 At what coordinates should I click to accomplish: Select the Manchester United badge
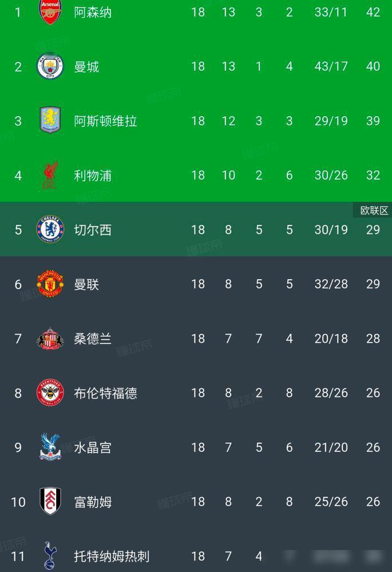click(50, 284)
